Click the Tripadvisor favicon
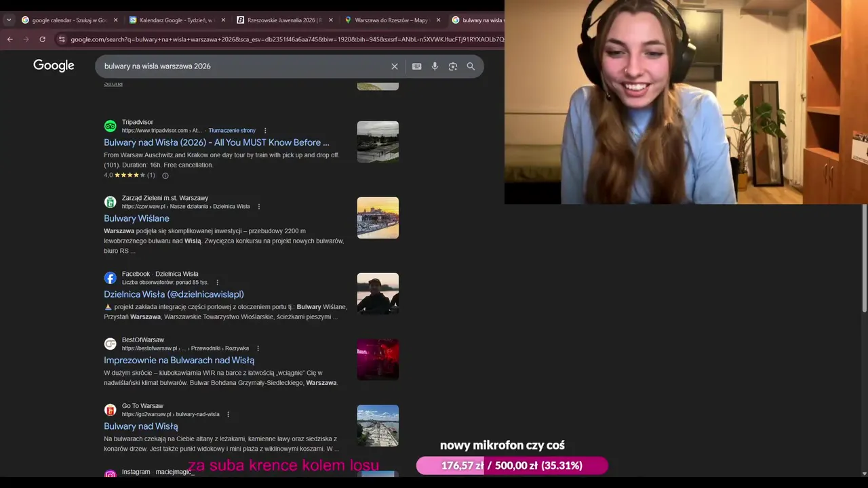This screenshot has width=868, height=488. pos(110,126)
